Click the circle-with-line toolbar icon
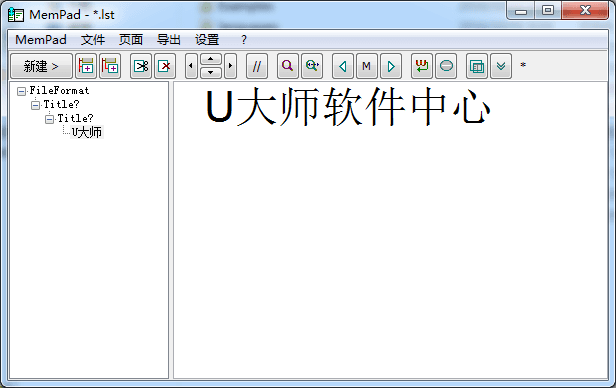The height and width of the screenshot is (388, 616). (446, 66)
